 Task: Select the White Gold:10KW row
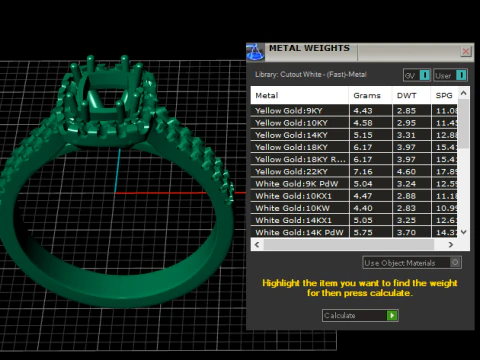354,208
